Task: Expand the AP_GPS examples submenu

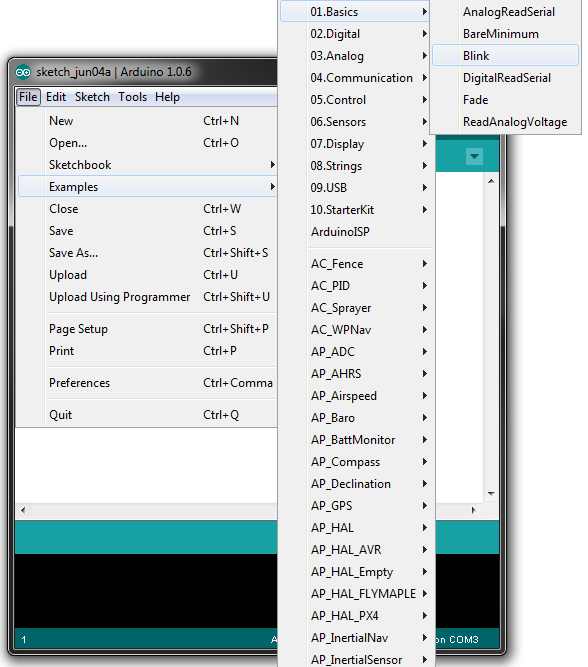Action: tap(355, 506)
